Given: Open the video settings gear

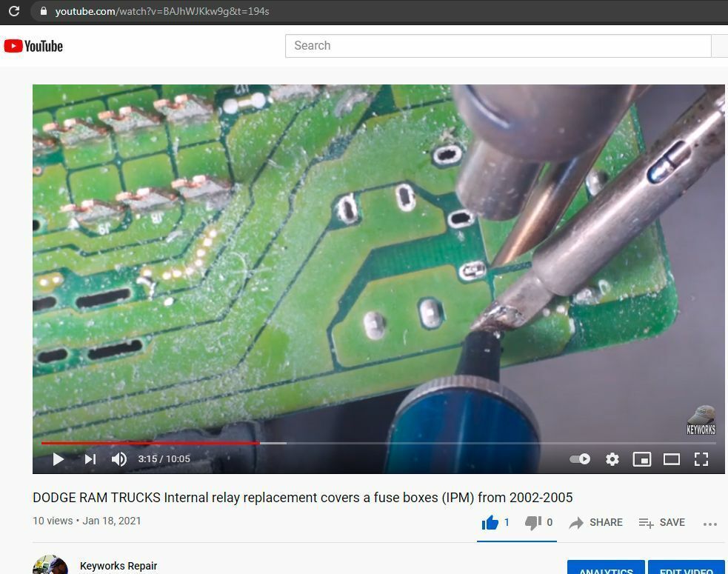Looking at the screenshot, I should pyautogui.click(x=612, y=459).
